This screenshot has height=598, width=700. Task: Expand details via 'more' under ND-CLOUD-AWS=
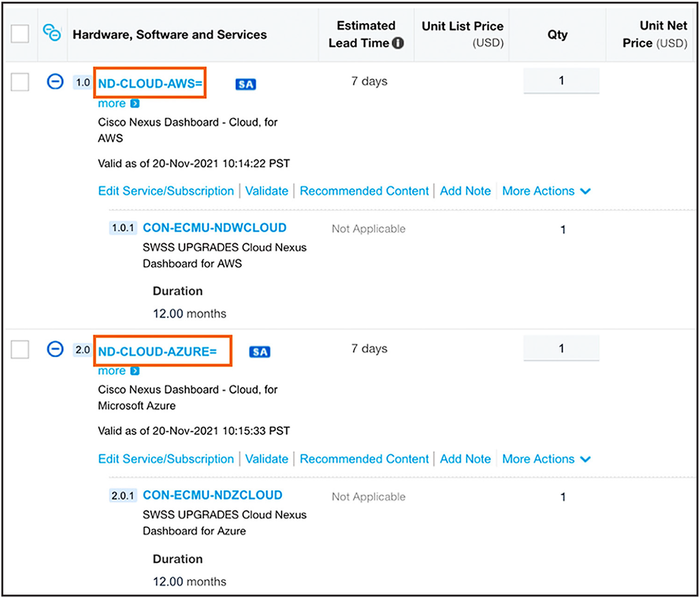click(x=111, y=103)
